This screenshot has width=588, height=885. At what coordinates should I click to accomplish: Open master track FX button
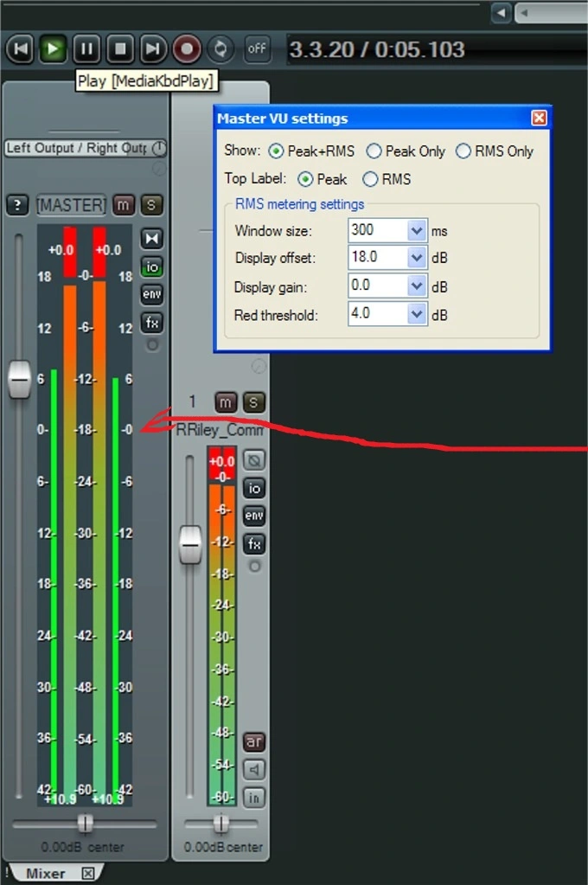tap(152, 323)
